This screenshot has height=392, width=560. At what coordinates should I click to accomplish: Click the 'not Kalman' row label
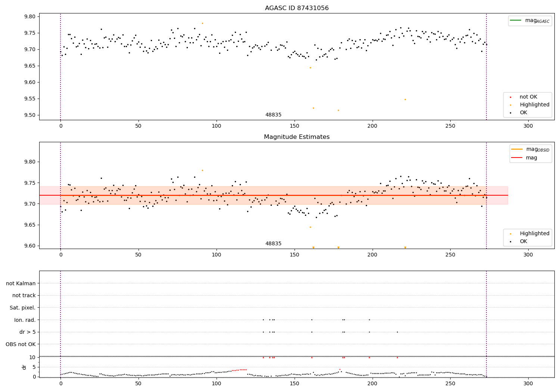[x=21, y=283]
